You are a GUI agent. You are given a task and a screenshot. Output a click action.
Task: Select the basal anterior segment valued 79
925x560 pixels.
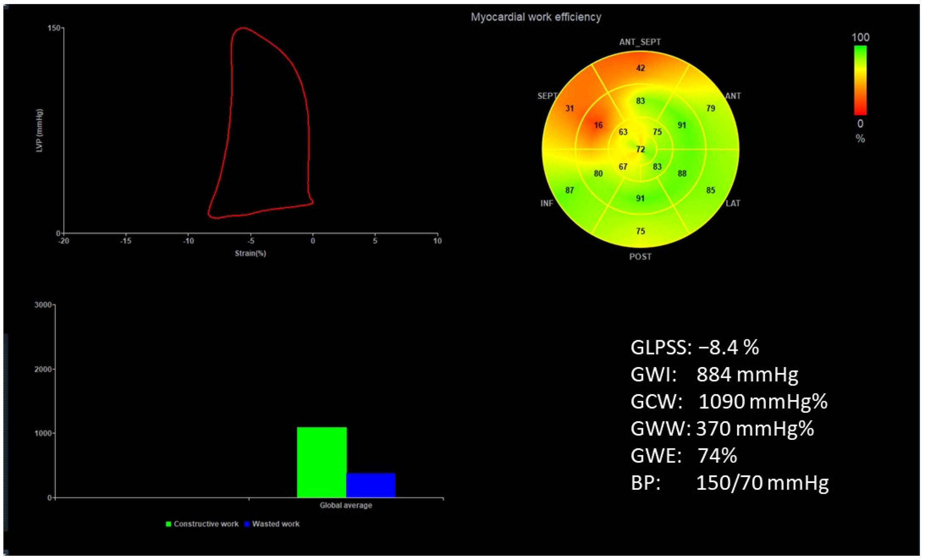pyautogui.click(x=710, y=108)
